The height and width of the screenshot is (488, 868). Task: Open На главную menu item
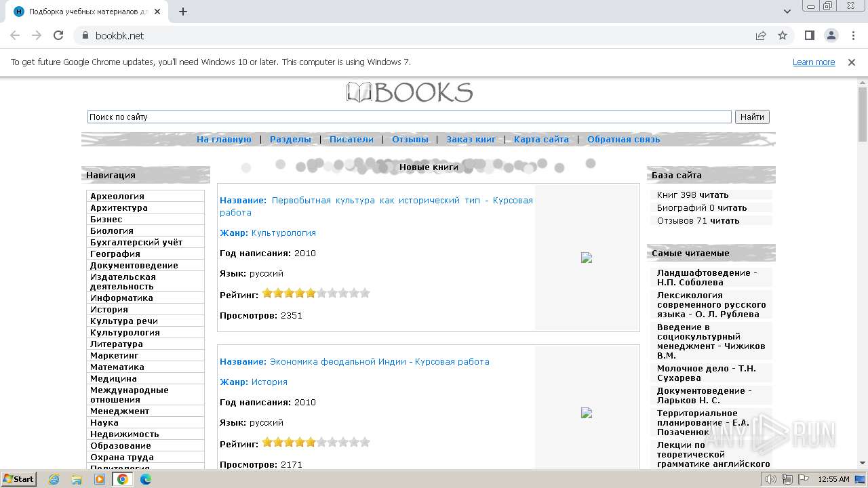tap(224, 139)
